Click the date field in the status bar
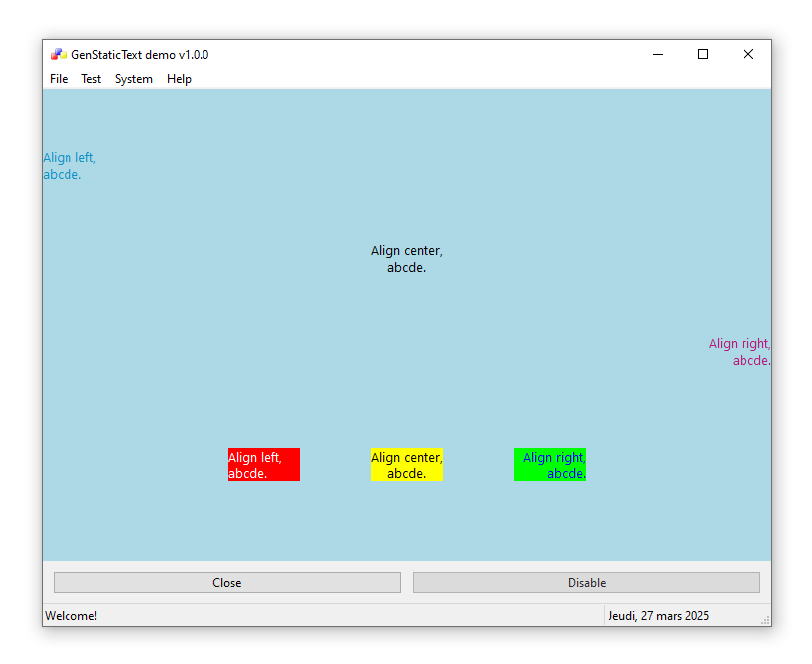The height and width of the screenshot is (664, 812). (x=659, y=616)
